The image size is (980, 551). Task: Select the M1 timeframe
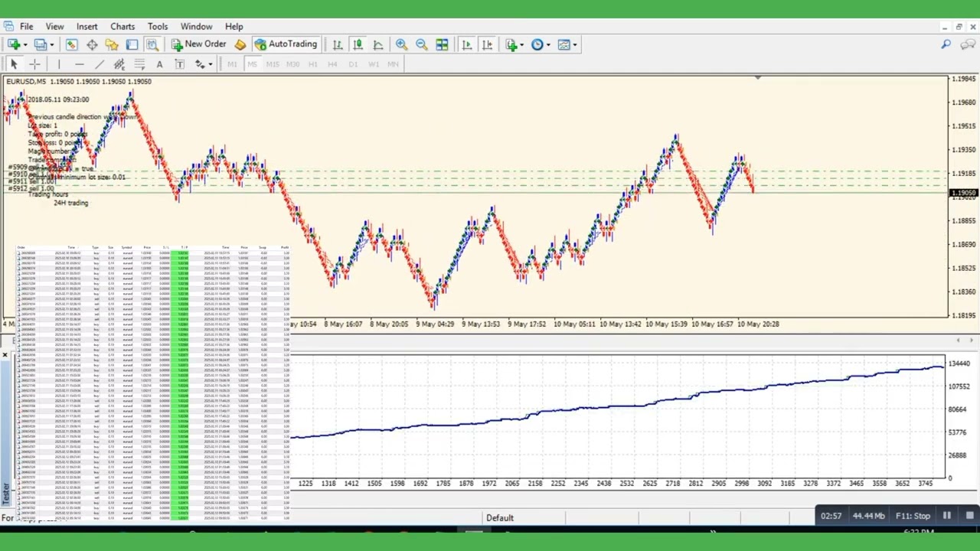[x=232, y=64]
